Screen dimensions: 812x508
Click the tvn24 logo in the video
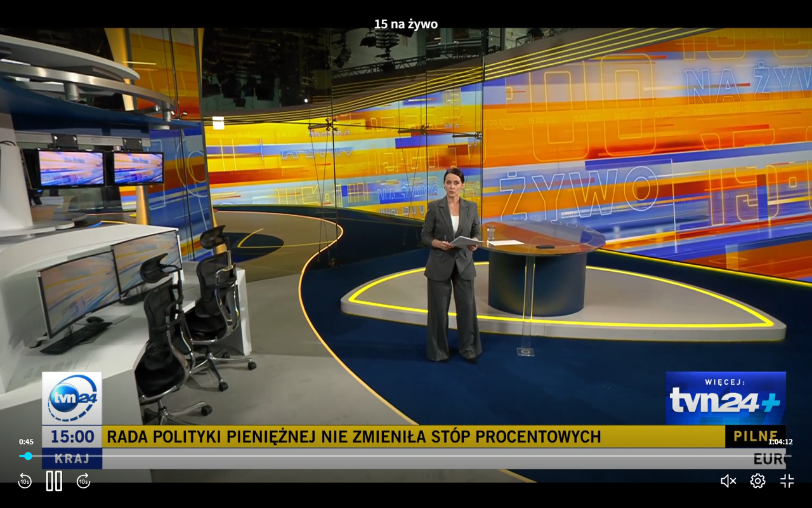72,398
